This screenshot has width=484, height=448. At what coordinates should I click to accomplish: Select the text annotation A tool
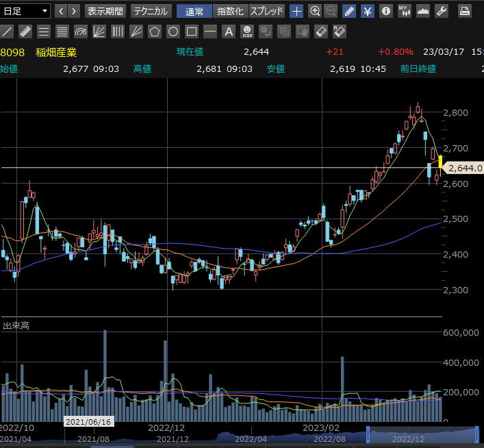(x=229, y=32)
